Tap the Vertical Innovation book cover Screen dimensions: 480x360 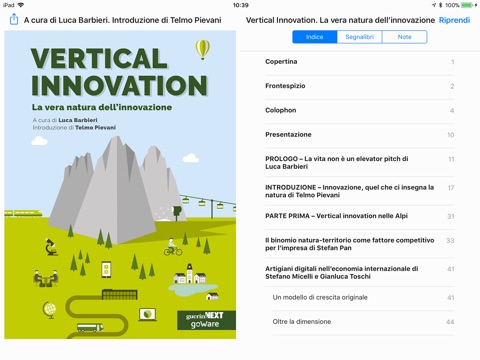point(120,185)
